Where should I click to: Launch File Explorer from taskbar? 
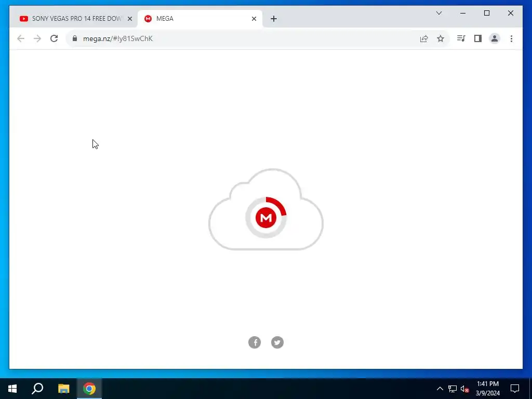pos(63,389)
